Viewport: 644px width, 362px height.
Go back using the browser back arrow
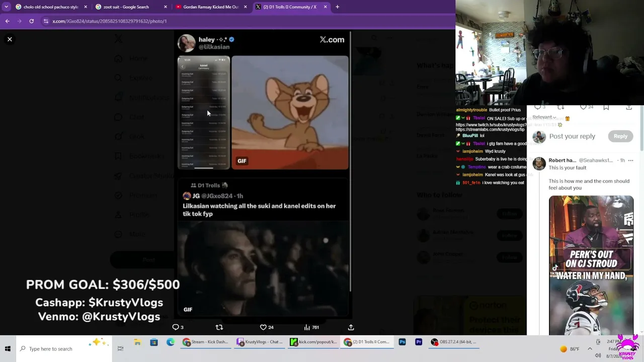point(7,21)
